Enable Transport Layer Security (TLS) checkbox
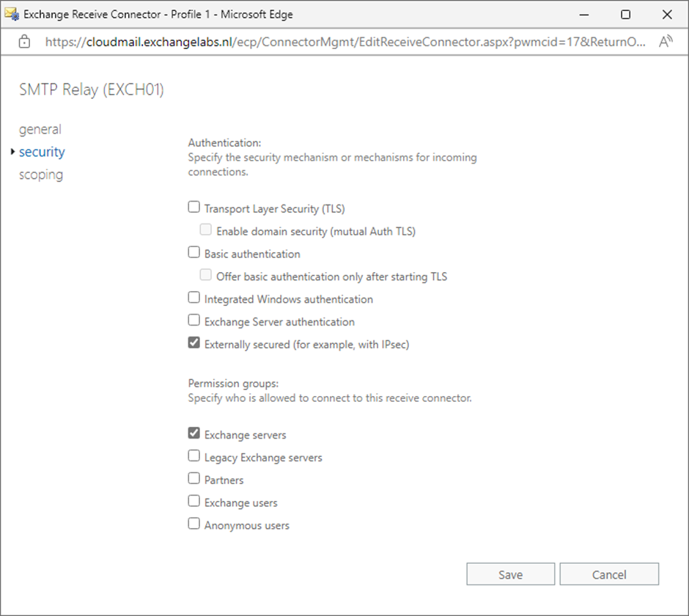The height and width of the screenshot is (616, 689). 194,207
